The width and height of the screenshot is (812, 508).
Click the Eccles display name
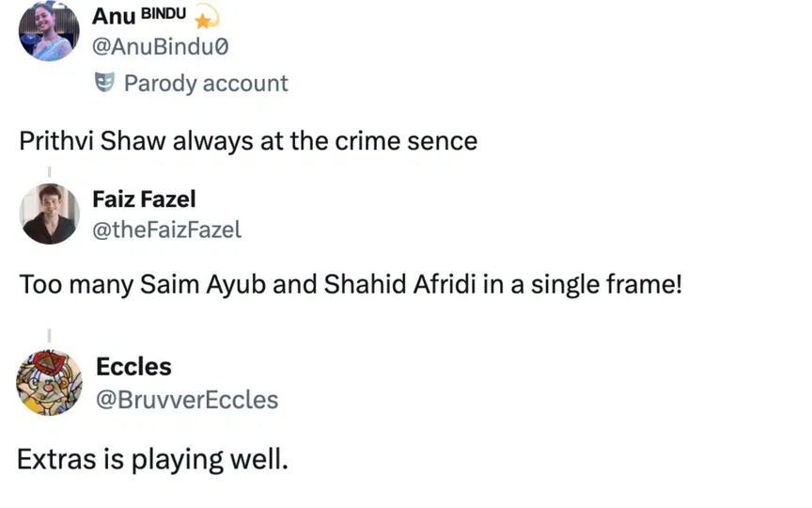pyautogui.click(x=133, y=367)
